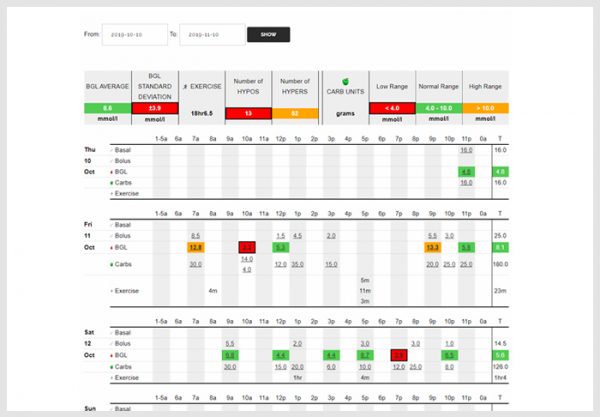Open Saturday's 12p green BGL reading
Screen dimensions: 600x417
pos(280,355)
